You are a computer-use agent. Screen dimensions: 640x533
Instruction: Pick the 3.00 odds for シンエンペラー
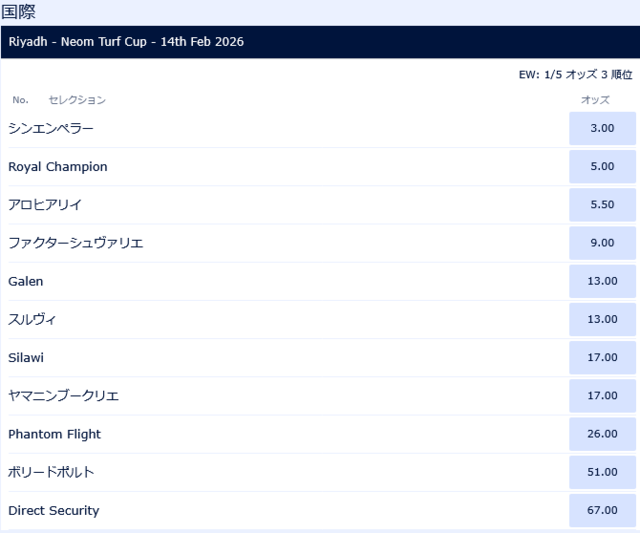(x=602, y=129)
